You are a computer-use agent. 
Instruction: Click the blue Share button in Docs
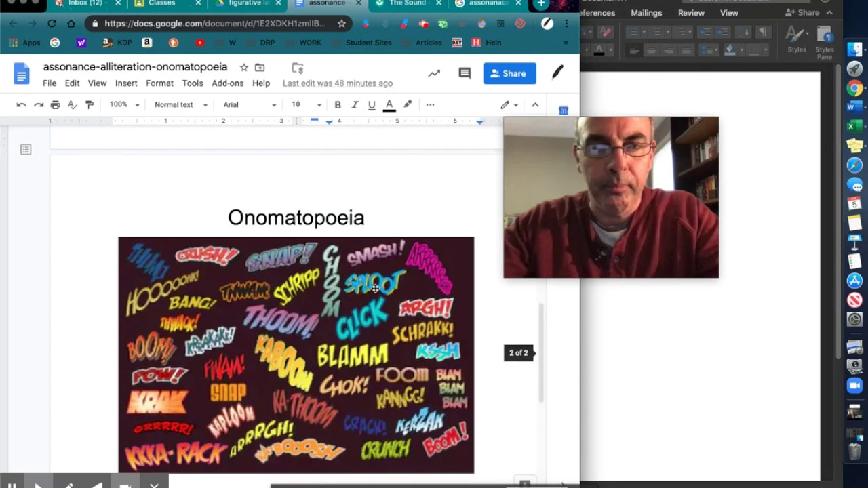point(510,73)
